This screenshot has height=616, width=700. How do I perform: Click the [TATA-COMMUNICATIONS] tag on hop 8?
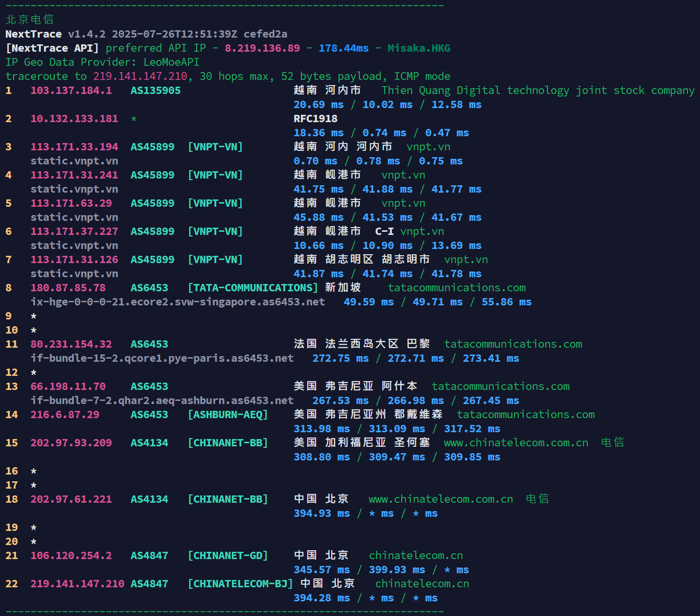253,288
